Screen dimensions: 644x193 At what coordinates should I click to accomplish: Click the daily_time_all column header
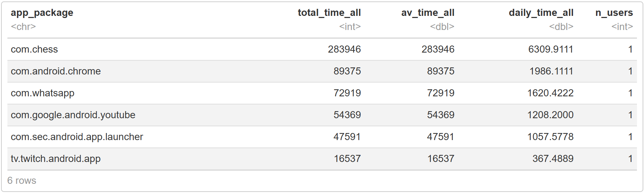pos(541,13)
